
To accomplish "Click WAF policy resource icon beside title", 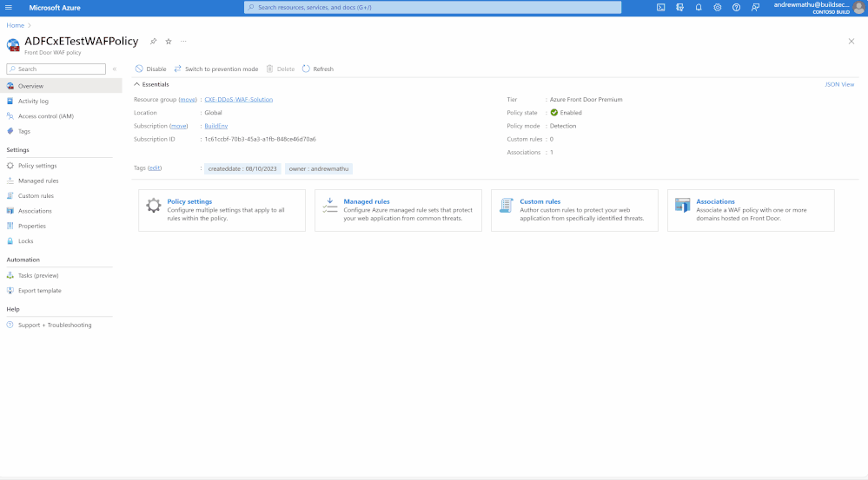I will [x=13, y=45].
